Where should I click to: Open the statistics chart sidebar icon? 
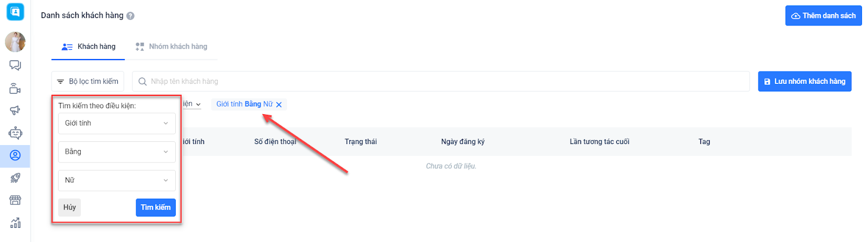pyautogui.click(x=15, y=223)
